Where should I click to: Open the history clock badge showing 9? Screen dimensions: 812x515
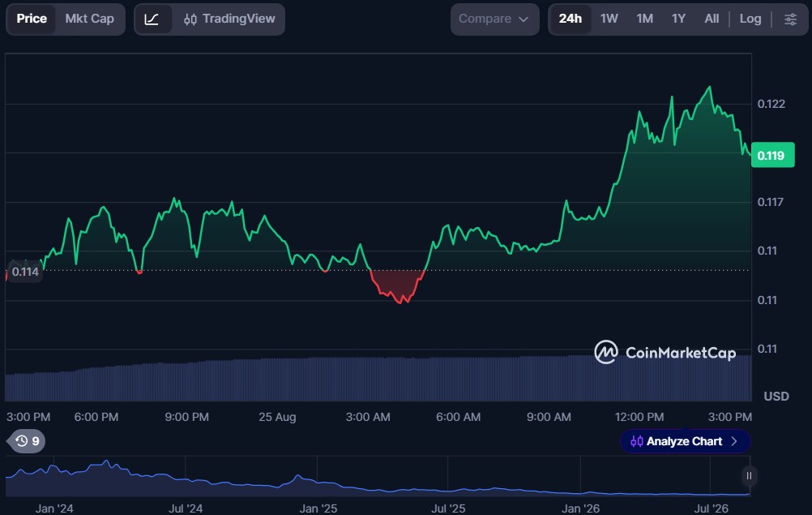coord(27,441)
